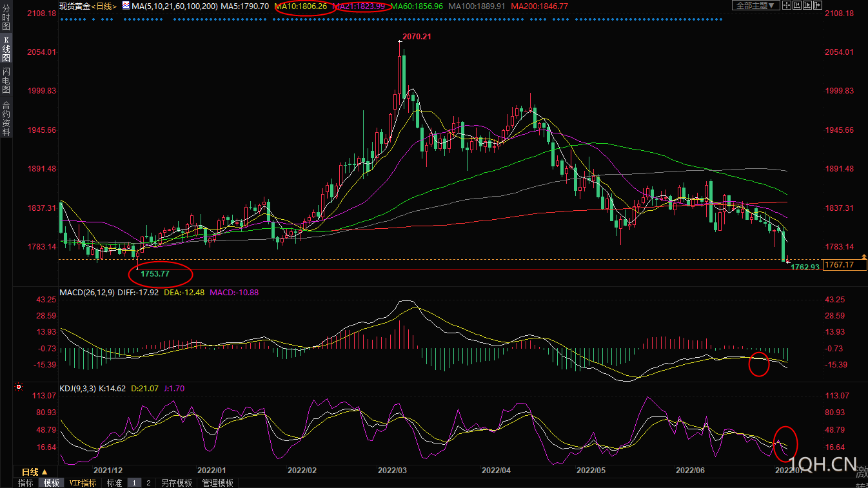This screenshot has width=868, height=488.
Task: Click the 1753.77 low price label
Action: pos(155,274)
